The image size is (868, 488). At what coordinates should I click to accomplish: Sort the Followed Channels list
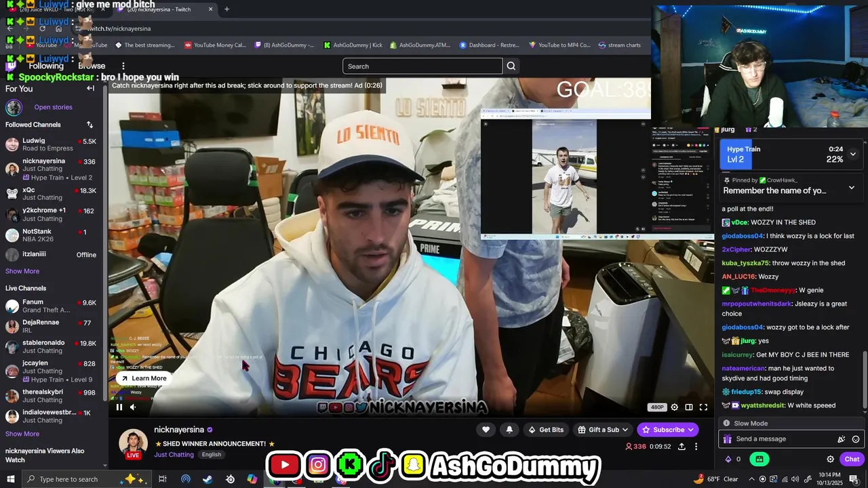[90, 125]
